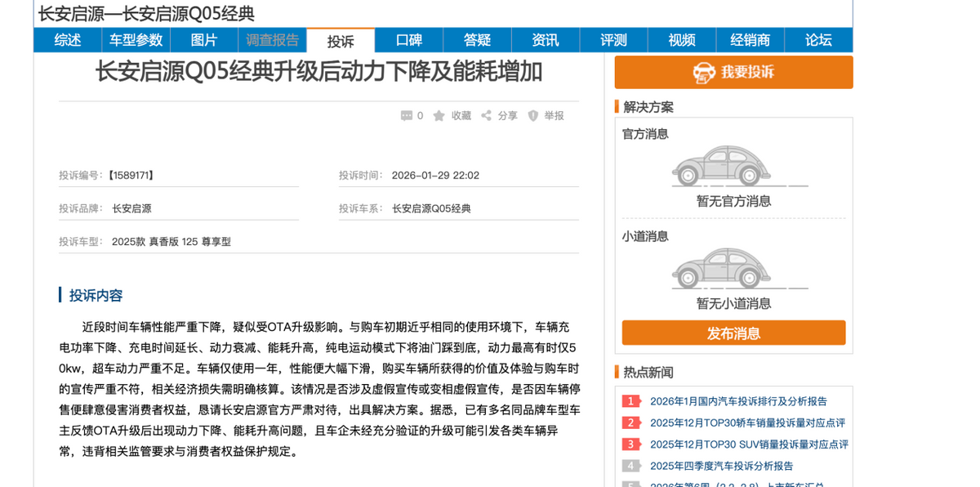
Task: Open the 综述 tab
Action: [x=68, y=40]
